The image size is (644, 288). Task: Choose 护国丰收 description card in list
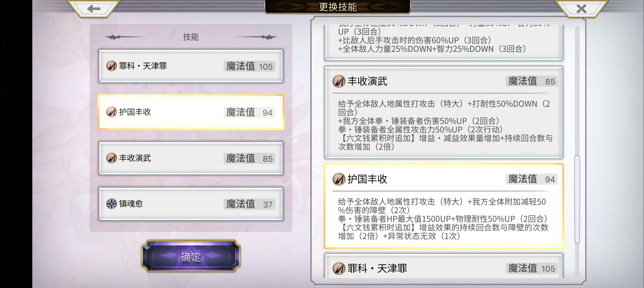pyautogui.click(x=444, y=206)
